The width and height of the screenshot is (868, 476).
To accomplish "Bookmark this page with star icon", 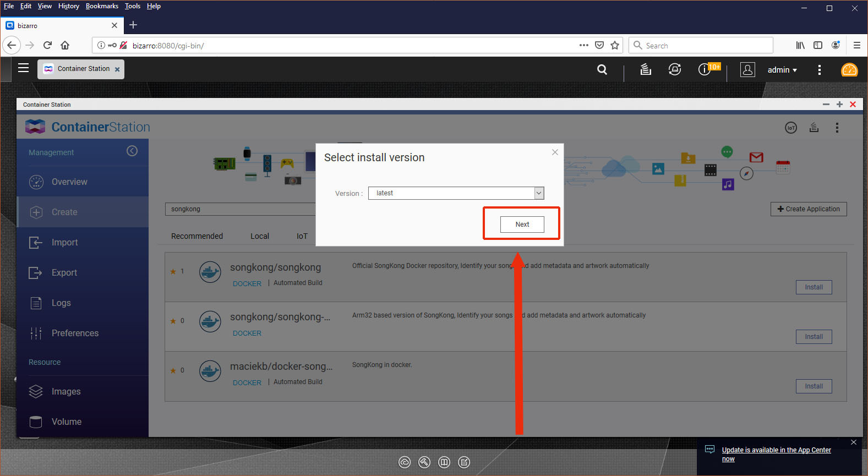I will 615,45.
